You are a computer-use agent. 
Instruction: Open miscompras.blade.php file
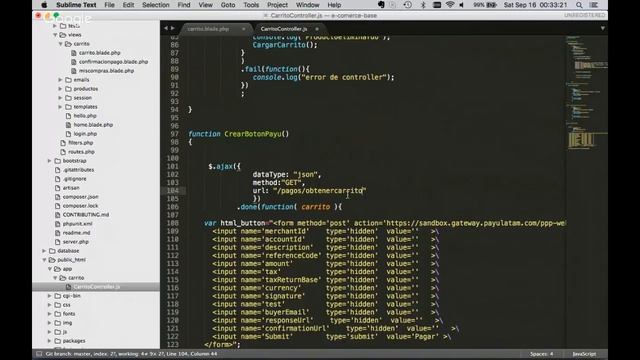107,71
